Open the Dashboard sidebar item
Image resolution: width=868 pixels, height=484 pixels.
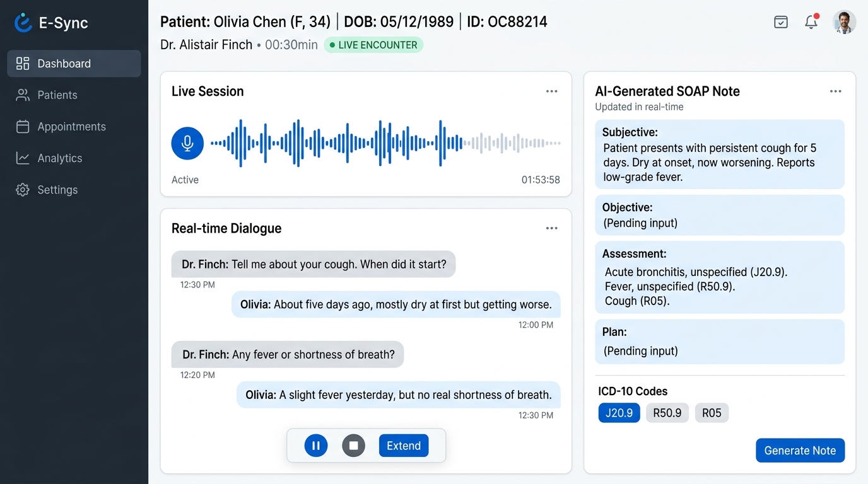tap(74, 64)
